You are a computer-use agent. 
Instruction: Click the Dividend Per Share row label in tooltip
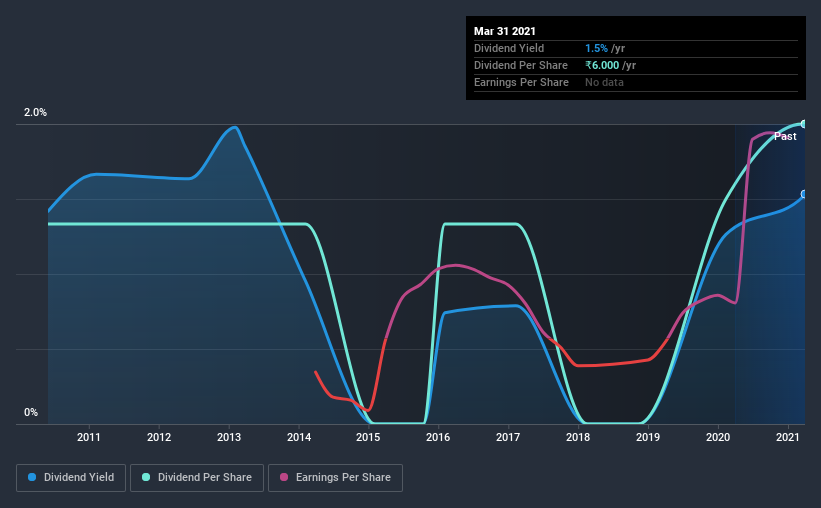[x=520, y=65]
